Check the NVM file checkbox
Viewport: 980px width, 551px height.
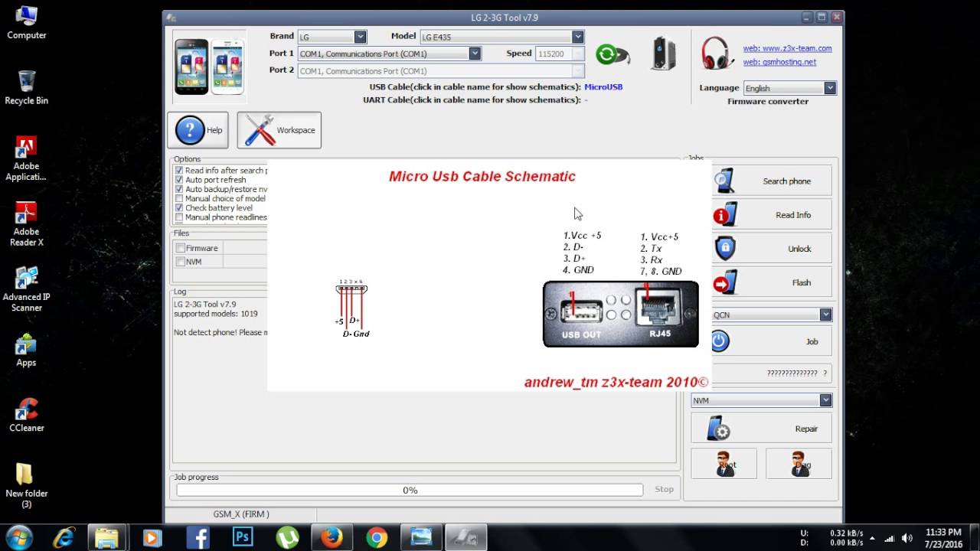click(x=181, y=262)
